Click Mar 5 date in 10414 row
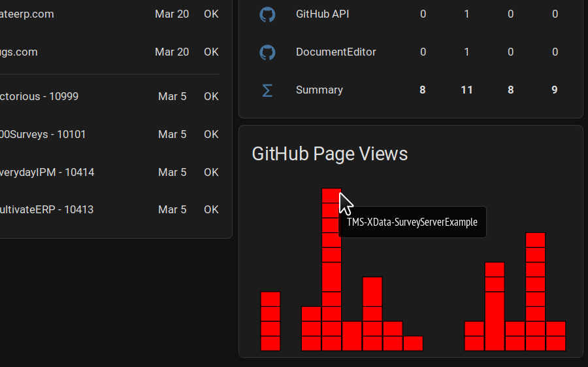 pos(172,172)
